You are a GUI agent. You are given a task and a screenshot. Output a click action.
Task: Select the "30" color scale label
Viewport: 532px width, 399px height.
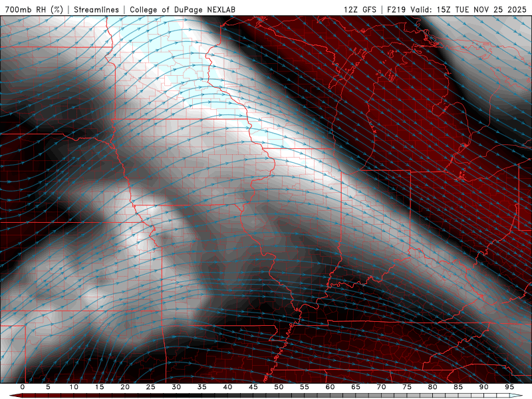(176, 387)
